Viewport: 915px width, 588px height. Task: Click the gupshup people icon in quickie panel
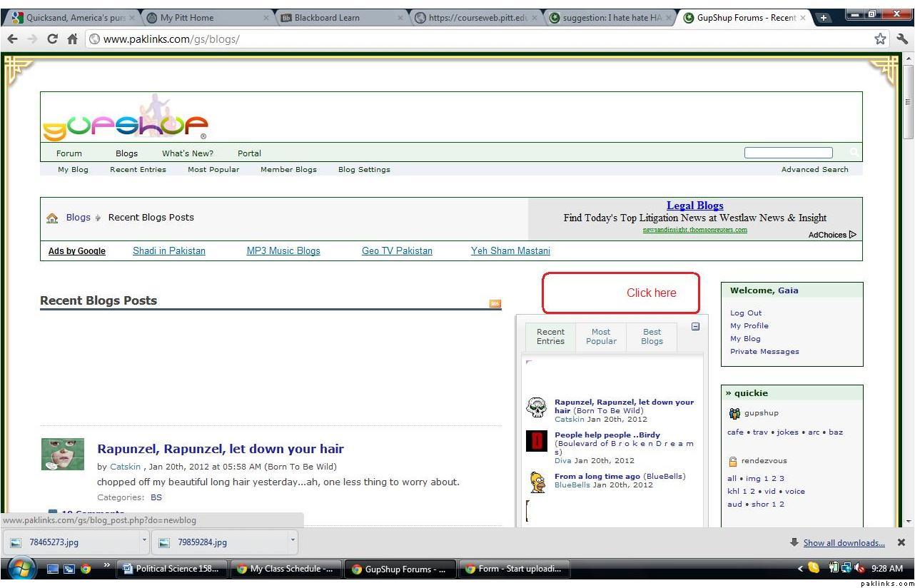(734, 413)
